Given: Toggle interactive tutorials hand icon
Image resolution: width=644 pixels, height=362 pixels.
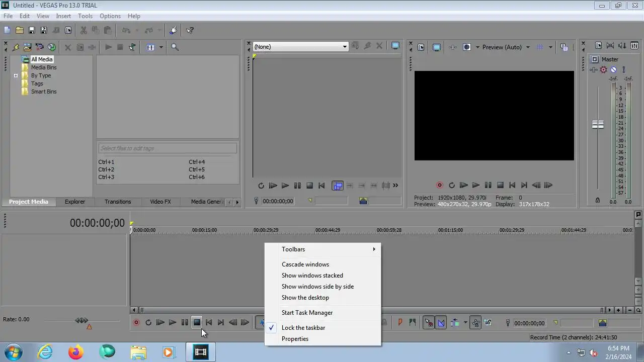Looking at the screenshot, I should pos(174,31).
